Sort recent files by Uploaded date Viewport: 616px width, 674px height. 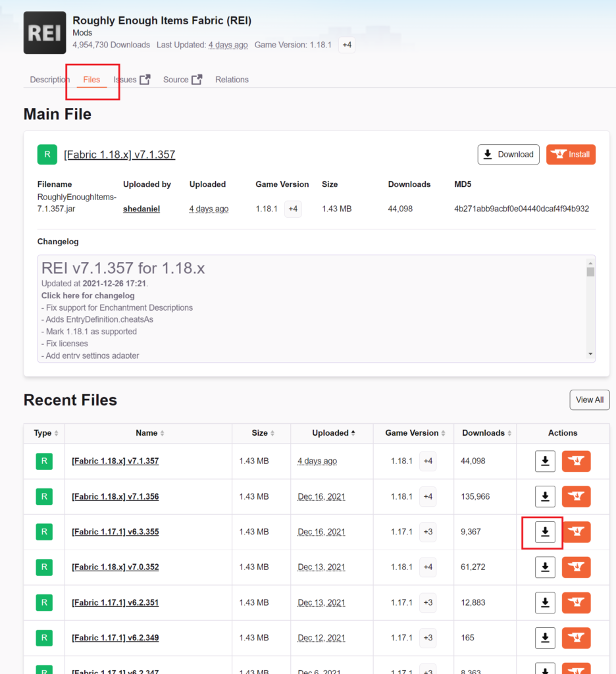point(334,433)
